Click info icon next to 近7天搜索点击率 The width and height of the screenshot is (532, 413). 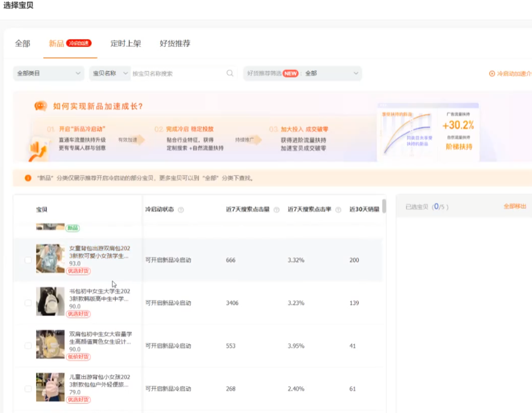(x=338, y=210)
